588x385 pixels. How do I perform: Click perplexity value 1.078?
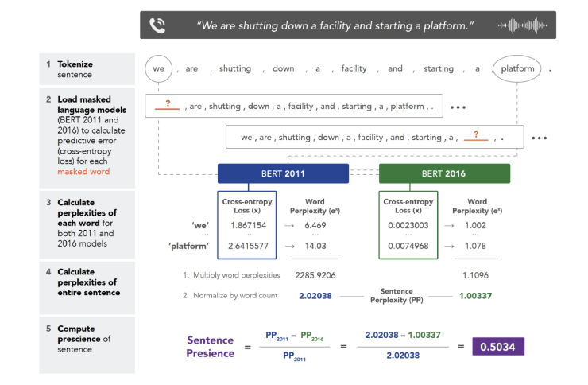[x=475, y=246]
